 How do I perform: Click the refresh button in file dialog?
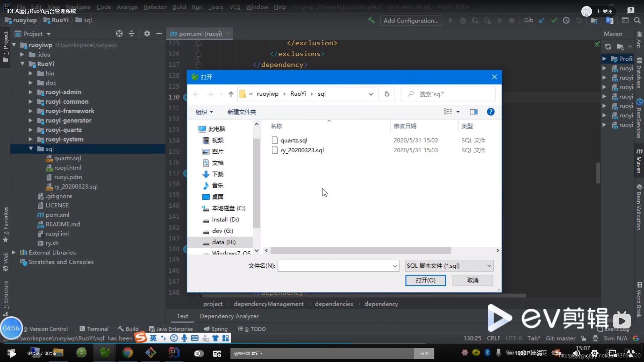coord(387,94)
